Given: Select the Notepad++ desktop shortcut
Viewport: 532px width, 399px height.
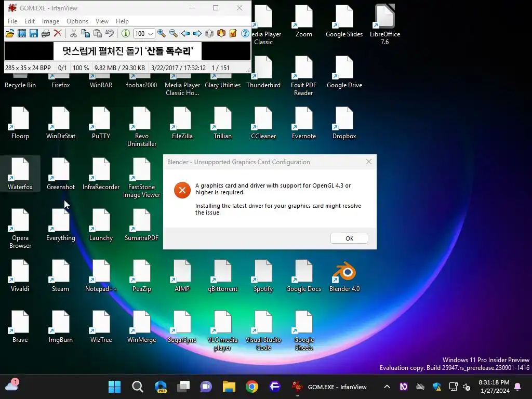Looking at the screenshot, I should pos(101,276).
